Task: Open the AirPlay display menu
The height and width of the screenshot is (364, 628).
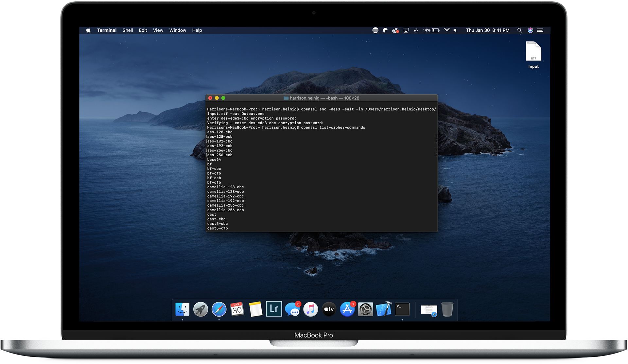Action: [406, 30]
